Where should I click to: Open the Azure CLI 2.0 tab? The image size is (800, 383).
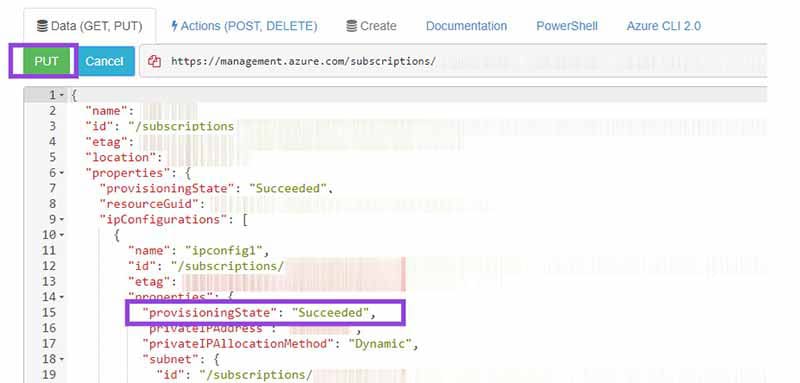[x=663, y=26]
